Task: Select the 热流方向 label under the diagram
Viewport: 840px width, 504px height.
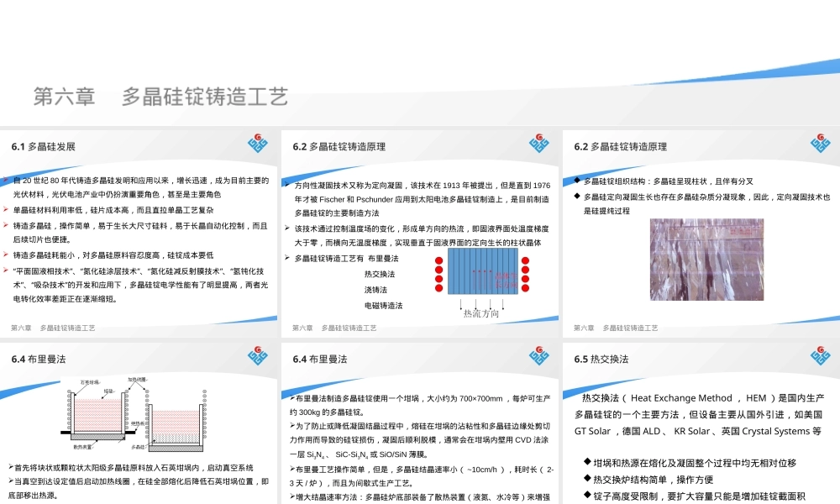Action: [481, 313]
